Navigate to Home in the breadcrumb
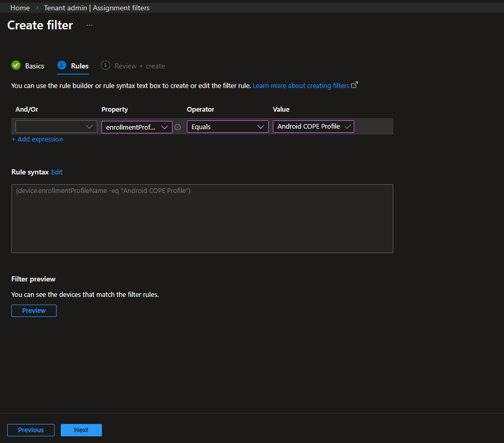Screen dimensions: 504x443 coord(20,8)
